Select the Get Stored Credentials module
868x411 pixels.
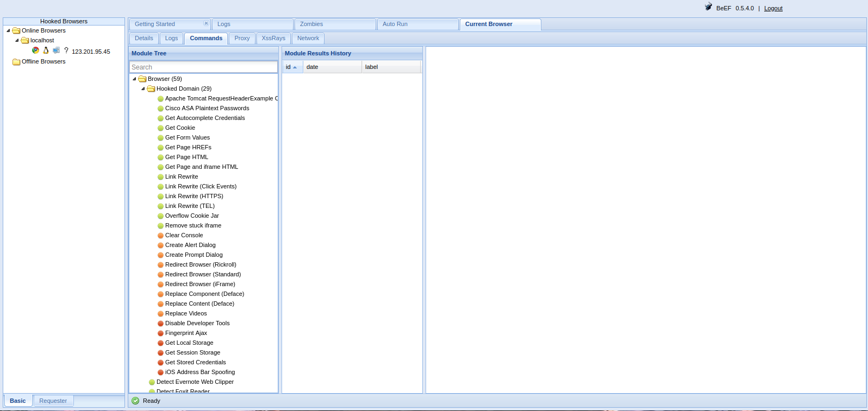(x=196, y=363)
